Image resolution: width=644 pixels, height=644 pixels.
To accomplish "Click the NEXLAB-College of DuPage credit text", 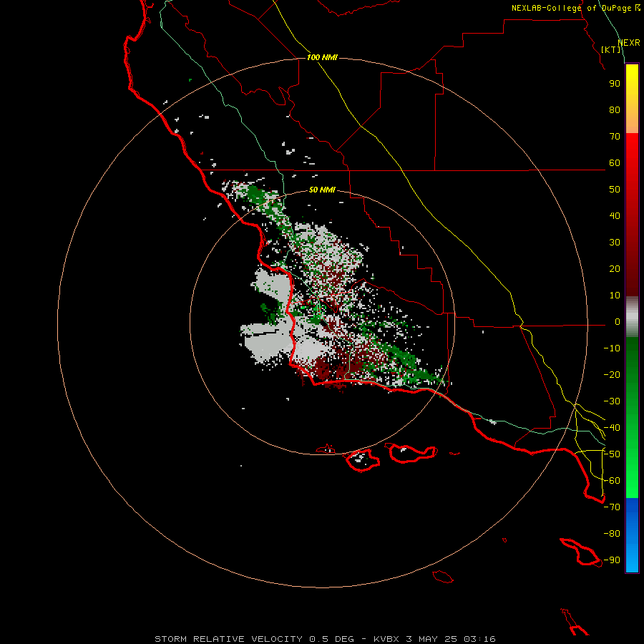I will (x=576, y=8).
